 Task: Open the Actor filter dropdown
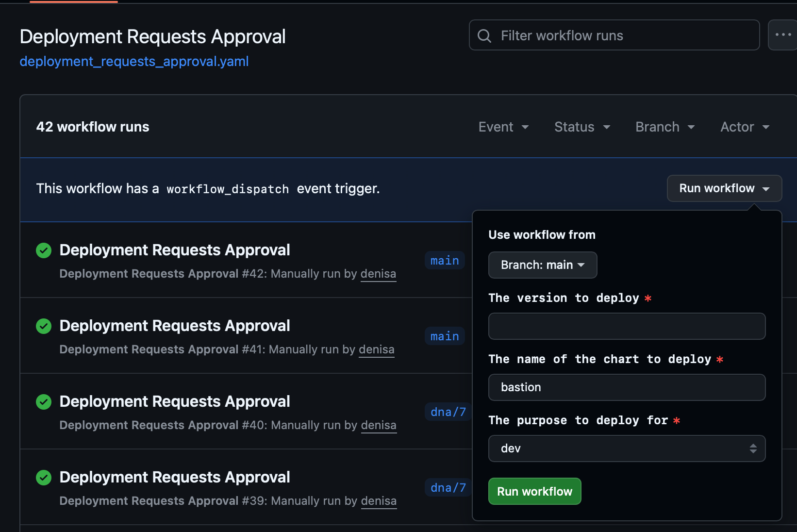pyautogui.click(x=745, y=127)
